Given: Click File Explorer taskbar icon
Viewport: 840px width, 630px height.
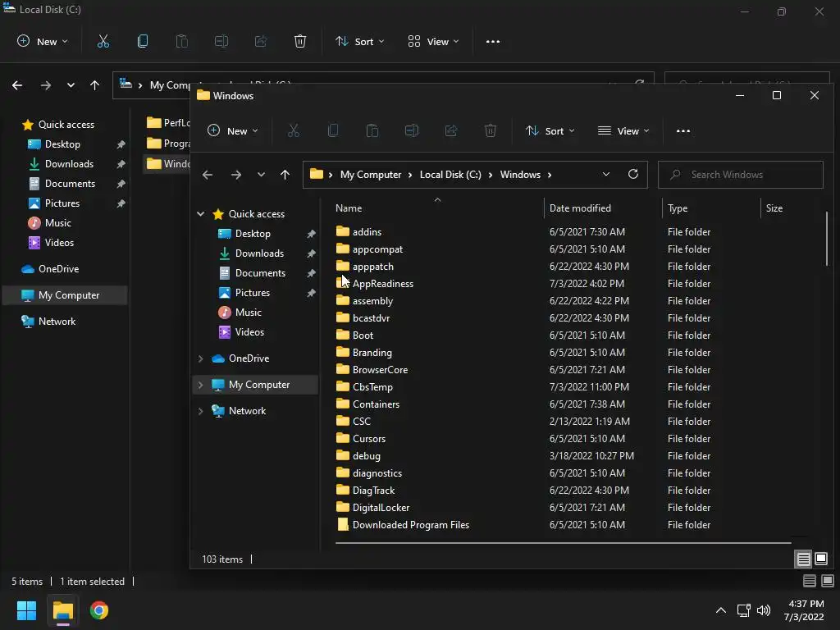Looking at the screenshot, I should tap(62, 610).
